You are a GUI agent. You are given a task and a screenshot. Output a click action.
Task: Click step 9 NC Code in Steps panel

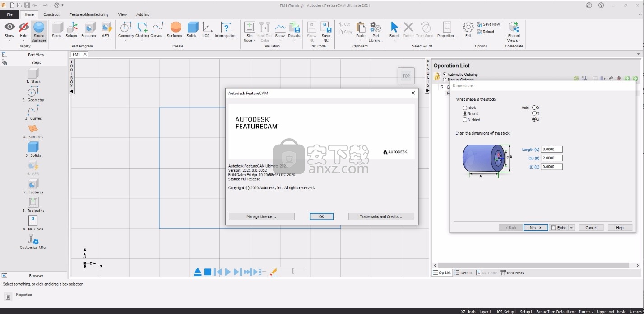click(33, 223)
